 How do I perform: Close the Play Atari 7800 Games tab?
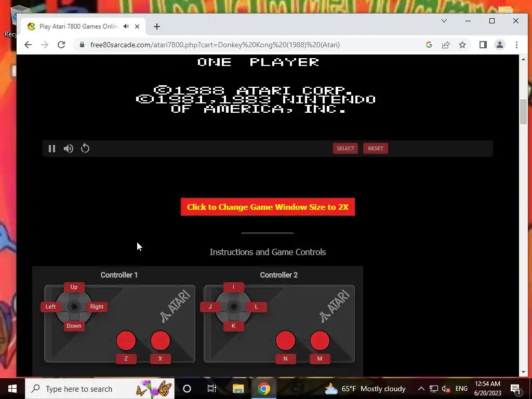tap(137, 26)
